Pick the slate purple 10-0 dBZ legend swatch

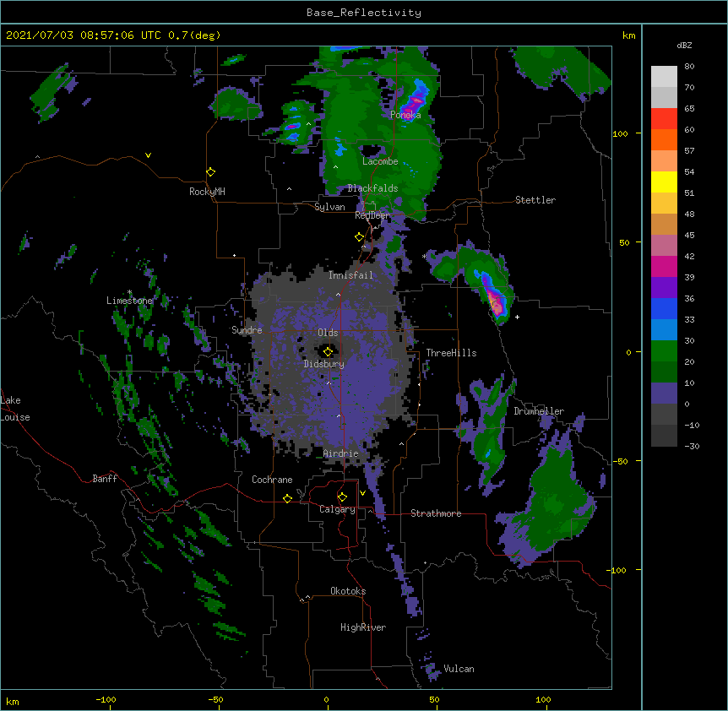[664, 393]
